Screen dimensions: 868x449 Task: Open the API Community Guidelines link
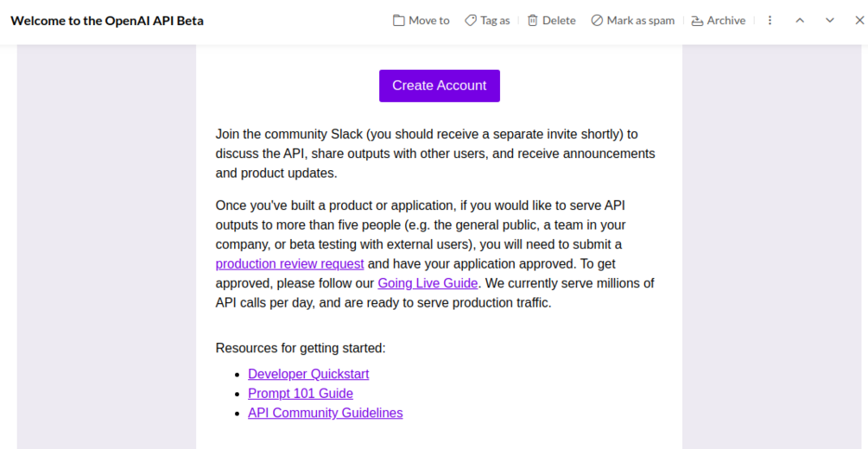[325, 413]
